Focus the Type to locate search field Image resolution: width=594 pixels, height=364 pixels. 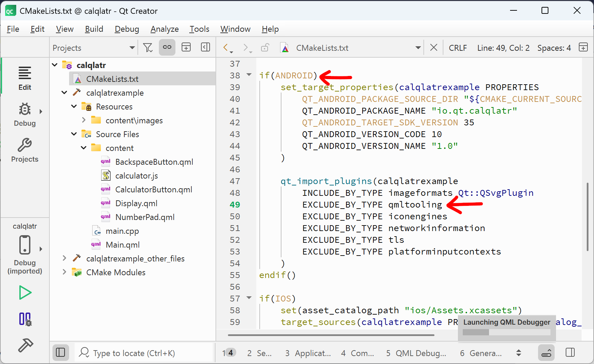click(x=144, y=353)
